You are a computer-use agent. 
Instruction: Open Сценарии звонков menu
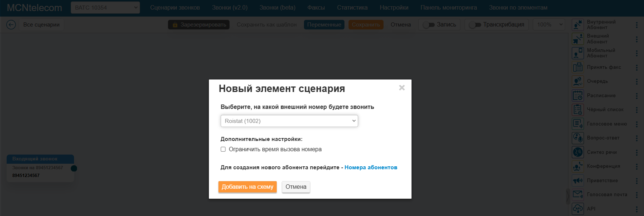click(x=175, y=8)
